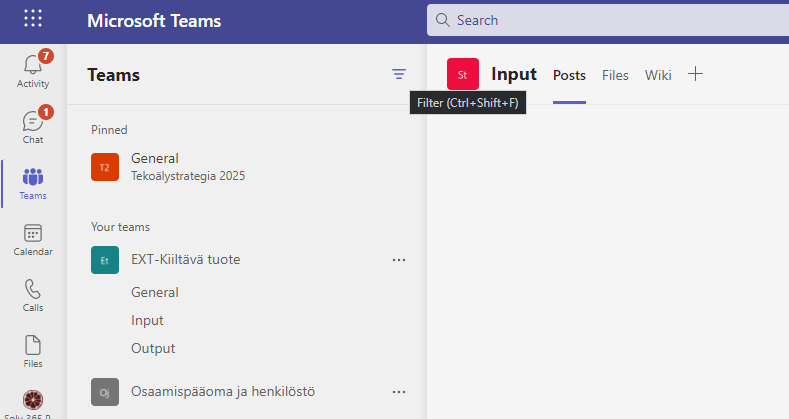Viewport: 789px width, 419px height.
Task: Open the Calendar app
Action: coord(33,239)
